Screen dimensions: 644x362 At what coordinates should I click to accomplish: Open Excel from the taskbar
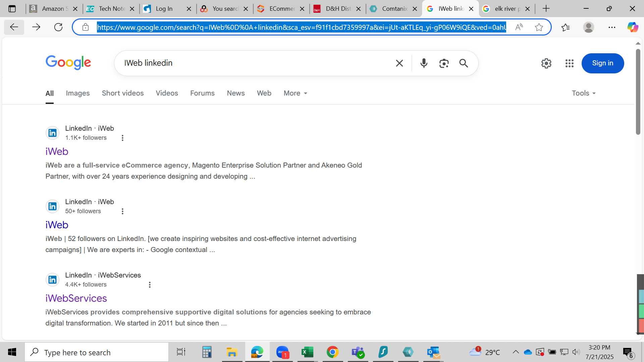coord(307,352)
